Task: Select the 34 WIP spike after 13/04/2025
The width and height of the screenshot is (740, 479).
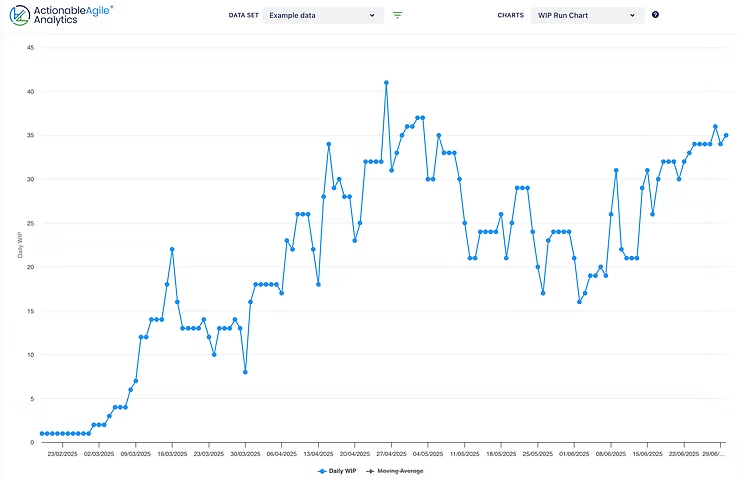Action: (x=328, y=144)
